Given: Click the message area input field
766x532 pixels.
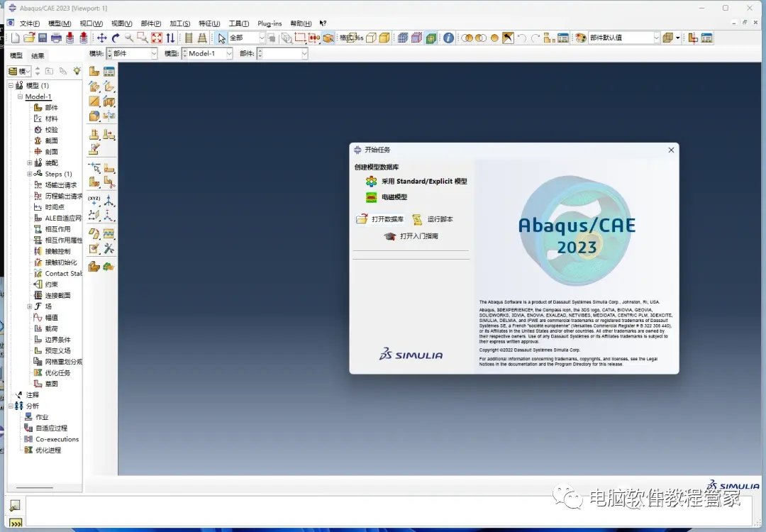Looking at the screenshot, I should click(x=389, y=511).
